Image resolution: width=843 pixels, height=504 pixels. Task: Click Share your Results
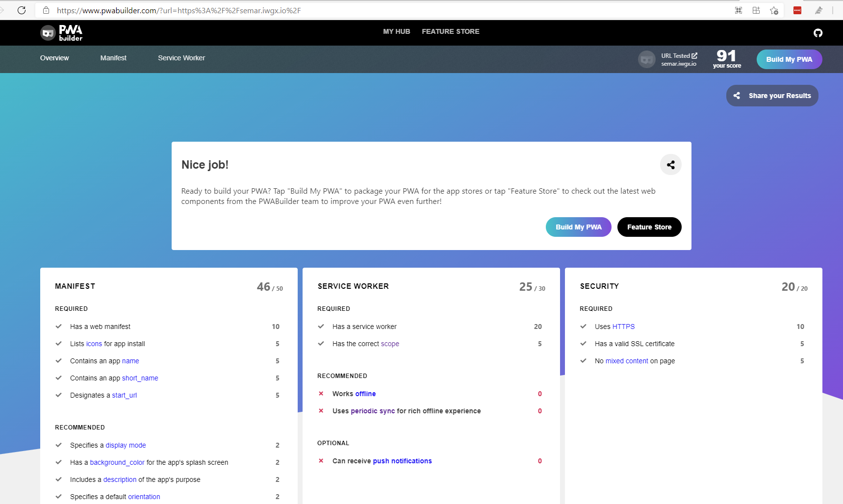[x=772, y=96]
